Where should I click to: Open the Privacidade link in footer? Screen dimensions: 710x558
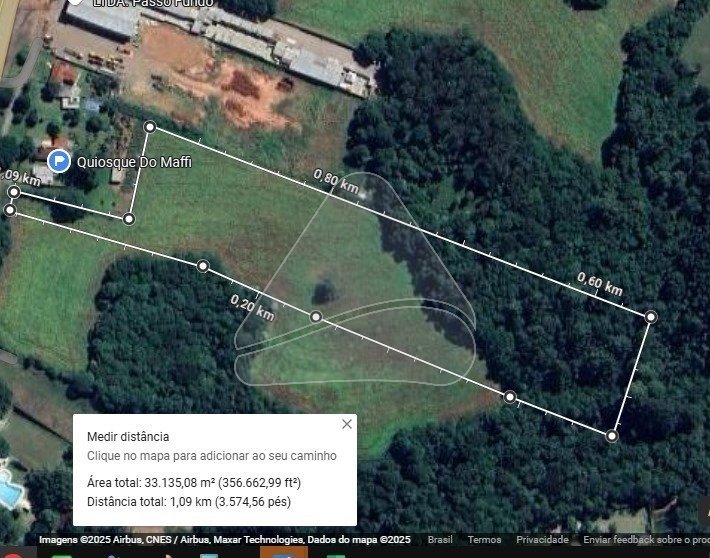coord(542,539)
